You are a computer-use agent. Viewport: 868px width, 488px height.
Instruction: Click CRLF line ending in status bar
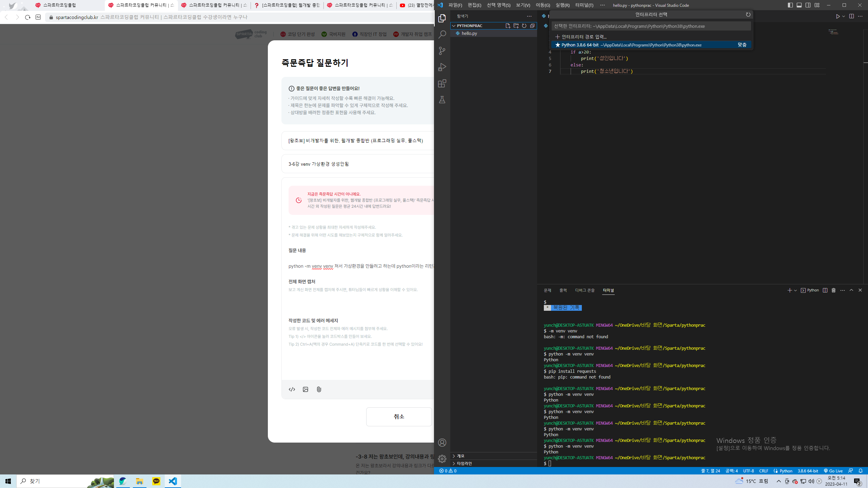[764, 471]
